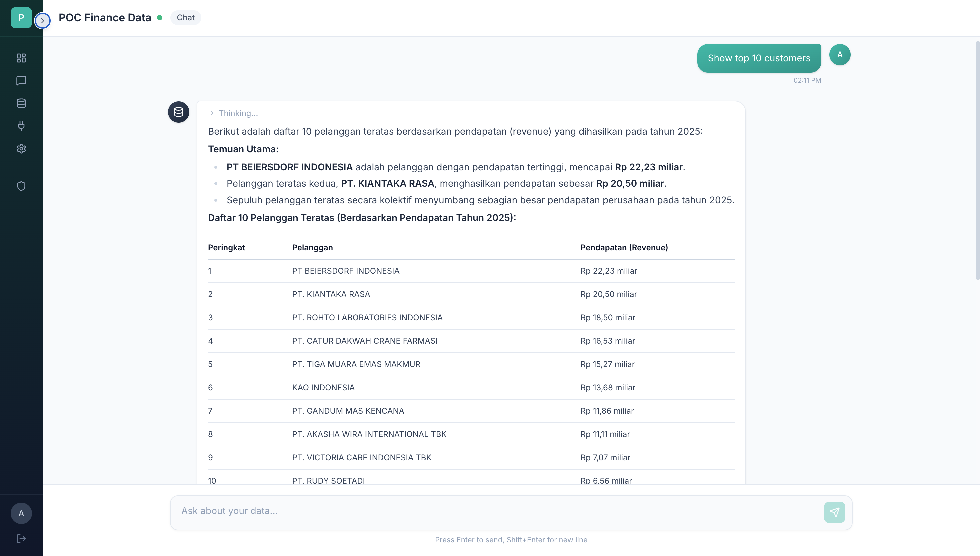980x556 pixels.
Task: Click the PT. KIANTAKA RASA table cell
Action: [x=331, y=294]
